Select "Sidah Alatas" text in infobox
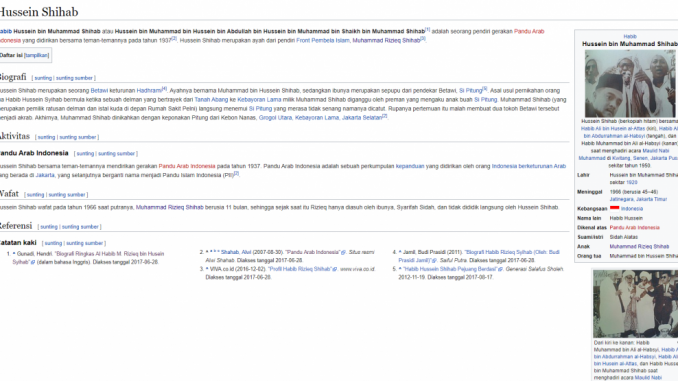This screenshot has height=381, width=678. coord(624,237)
